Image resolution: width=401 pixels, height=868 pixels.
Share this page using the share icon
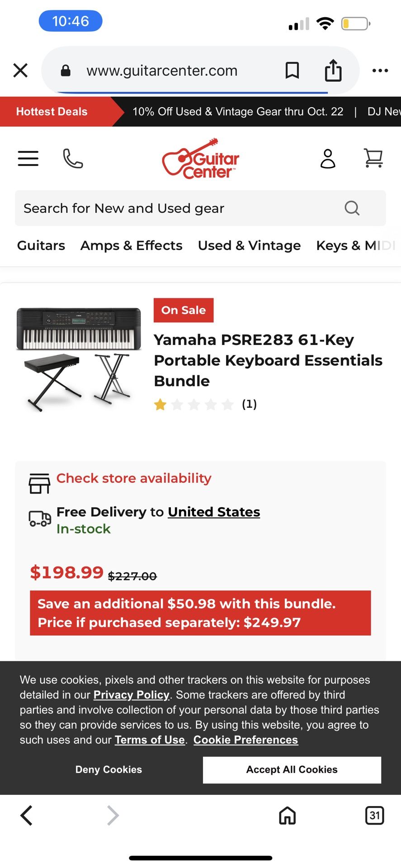click(x=333, y=71)
